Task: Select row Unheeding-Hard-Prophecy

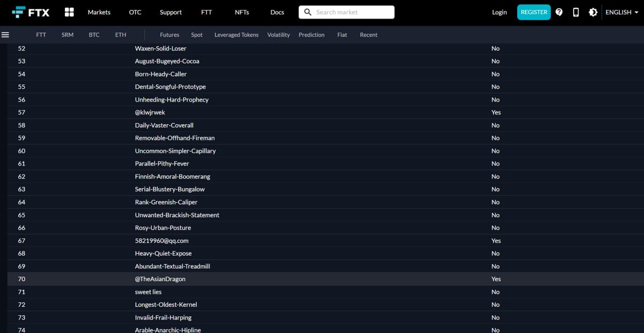Action: 326,100
